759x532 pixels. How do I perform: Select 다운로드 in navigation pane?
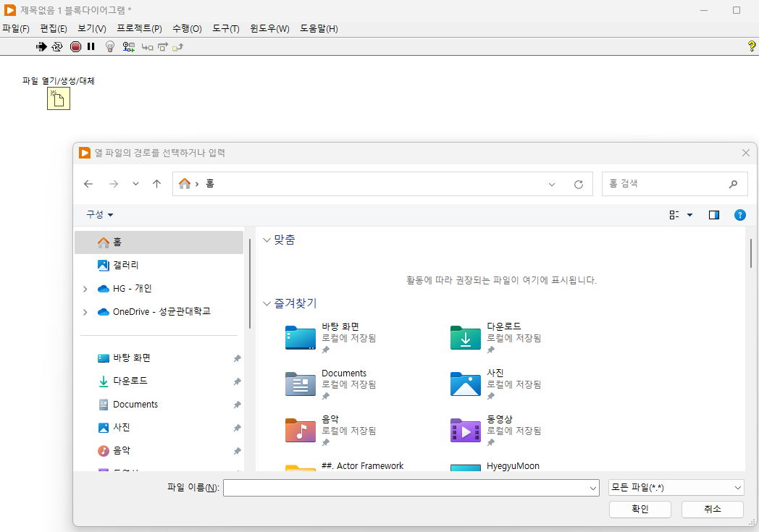tap(159, 381)
